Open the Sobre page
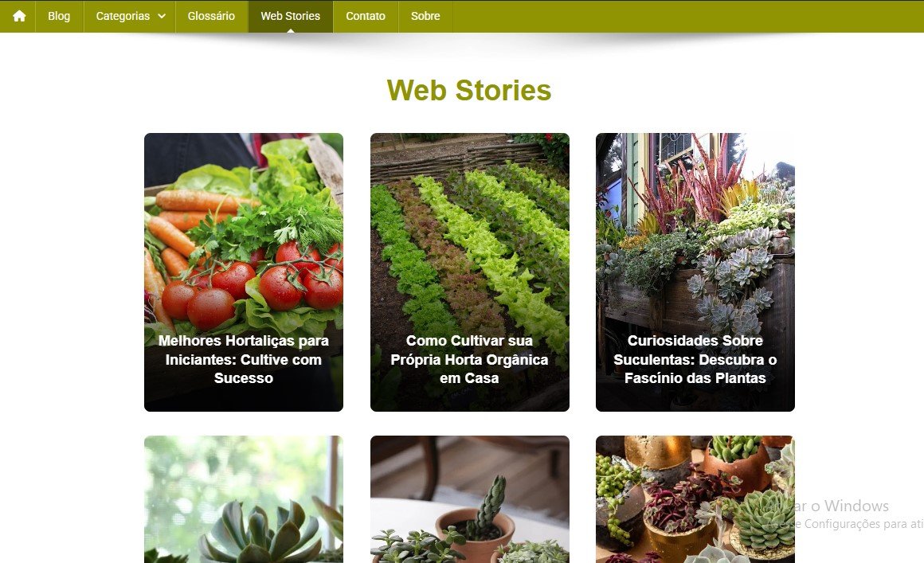The image size is (924, 563). [x=425, y=16]
